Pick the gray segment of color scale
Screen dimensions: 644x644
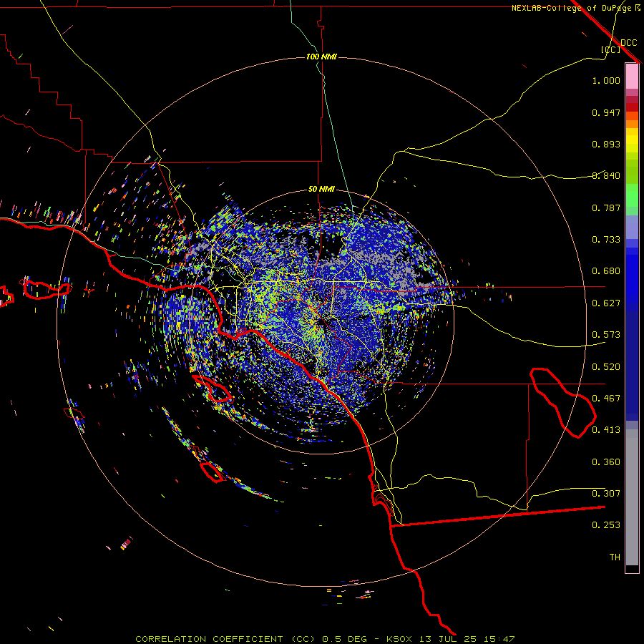tap(632, 497)
